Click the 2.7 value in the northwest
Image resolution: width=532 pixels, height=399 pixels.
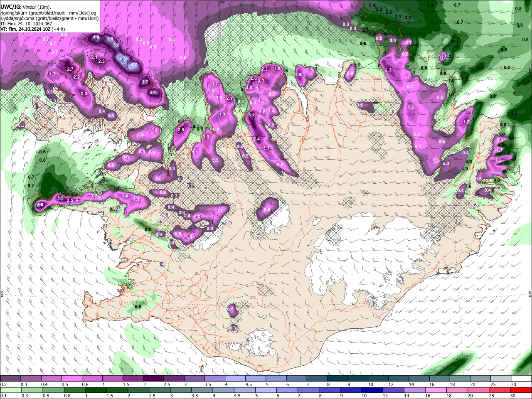click(70, 69)
